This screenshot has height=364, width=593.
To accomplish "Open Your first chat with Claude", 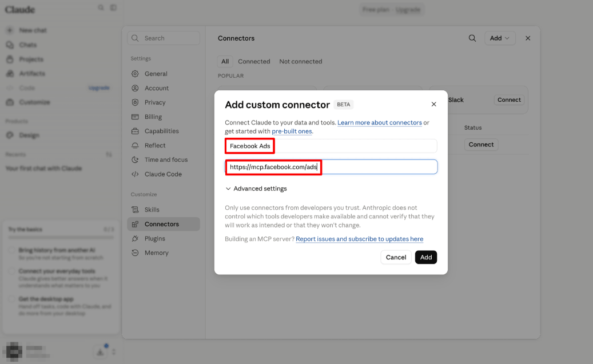I will click(x=43, y=168).
